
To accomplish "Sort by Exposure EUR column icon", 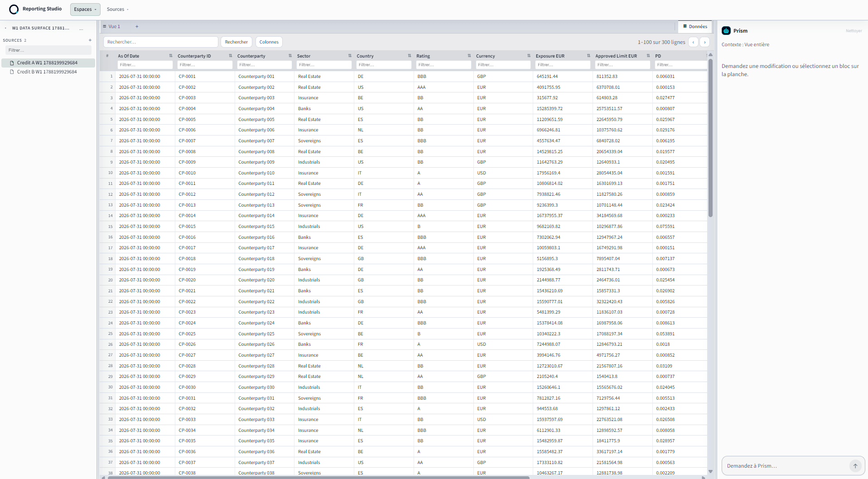I will (x=588, y=56).
